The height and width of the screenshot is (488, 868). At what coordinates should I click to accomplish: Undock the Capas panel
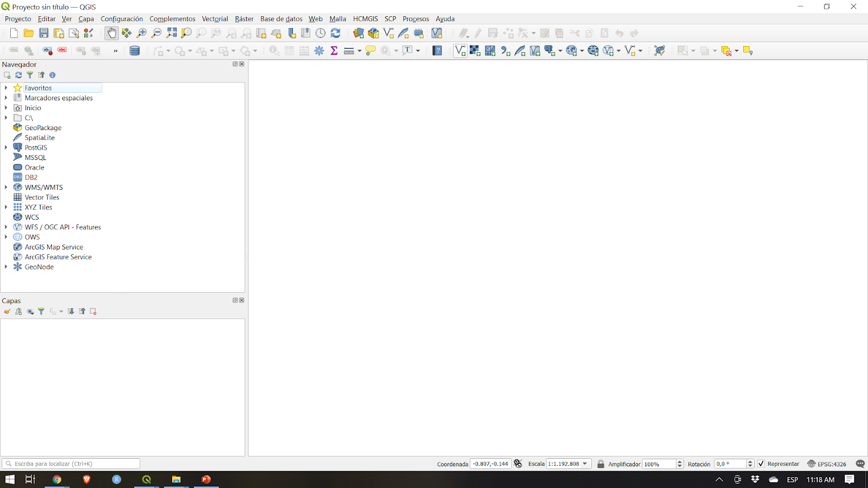coord(235,300)
